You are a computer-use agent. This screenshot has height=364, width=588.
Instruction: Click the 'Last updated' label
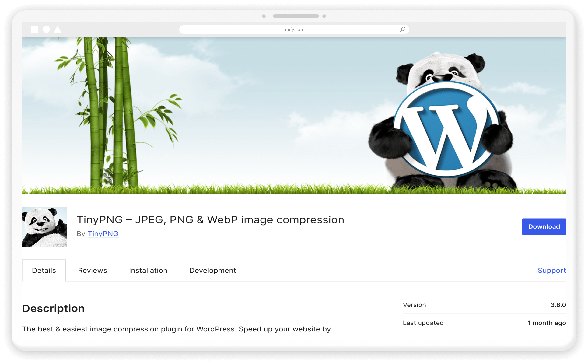[x=423, y=323]
